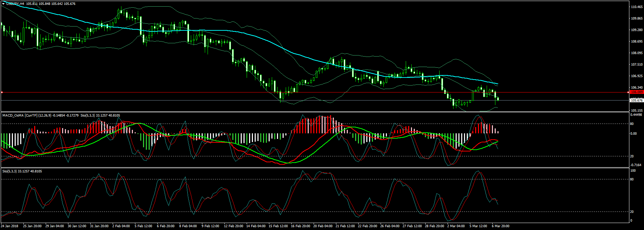The width and height of the screenshot is (644, 230).
Task: Click the 6 Mar 20:00 time label
Action: pyautogui.click(x=501, y=226)
